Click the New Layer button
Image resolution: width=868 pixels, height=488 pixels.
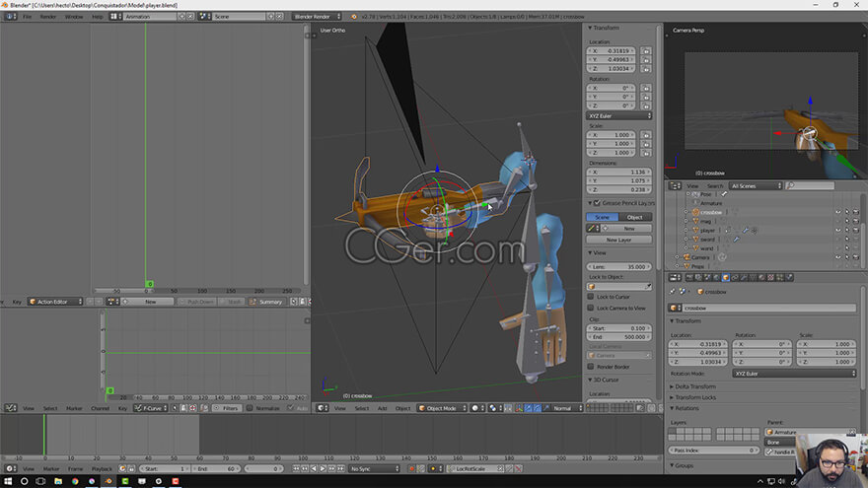618,240
